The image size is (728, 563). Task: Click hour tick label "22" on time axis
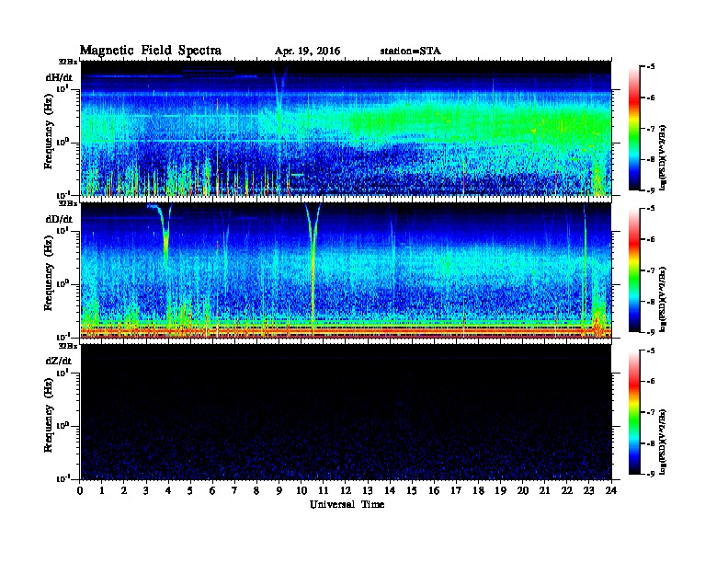coord(566,490)
